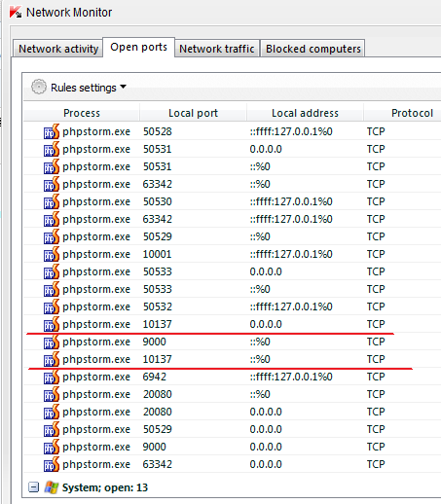441x504 pixels.
Task: Click phpstorm icon of 10137 0.0.0.0 row
Action: [x=52, y=324]
